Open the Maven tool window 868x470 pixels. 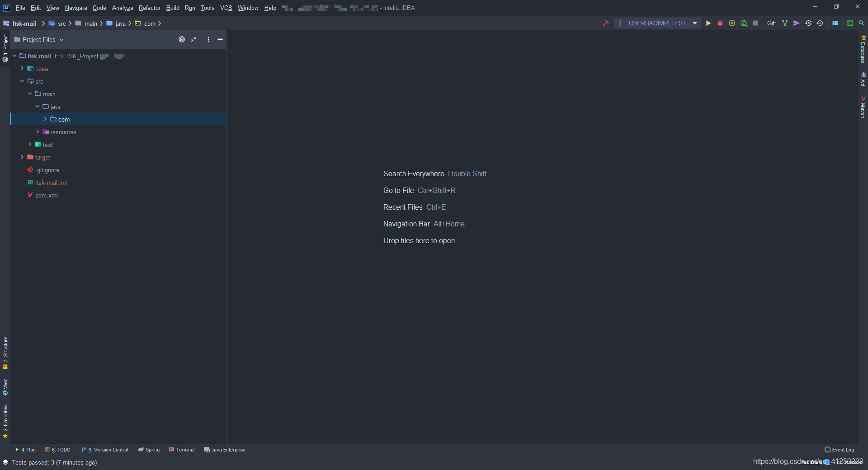pyautogui.click(x=863, y=107)
